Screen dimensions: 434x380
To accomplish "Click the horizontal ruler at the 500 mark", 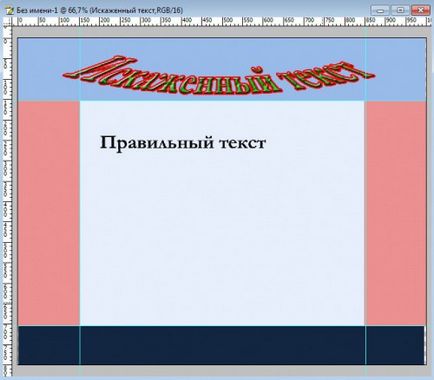I will tap(224, 21).
